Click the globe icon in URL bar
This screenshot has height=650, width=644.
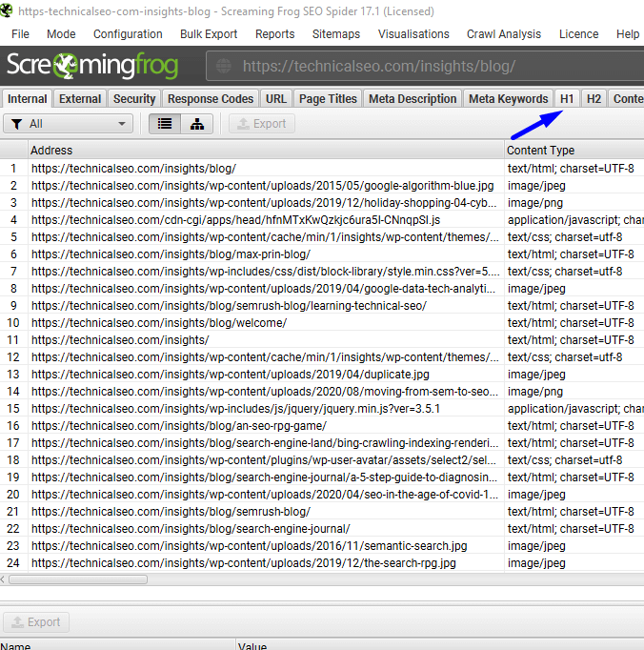click(x=226, y=67)
